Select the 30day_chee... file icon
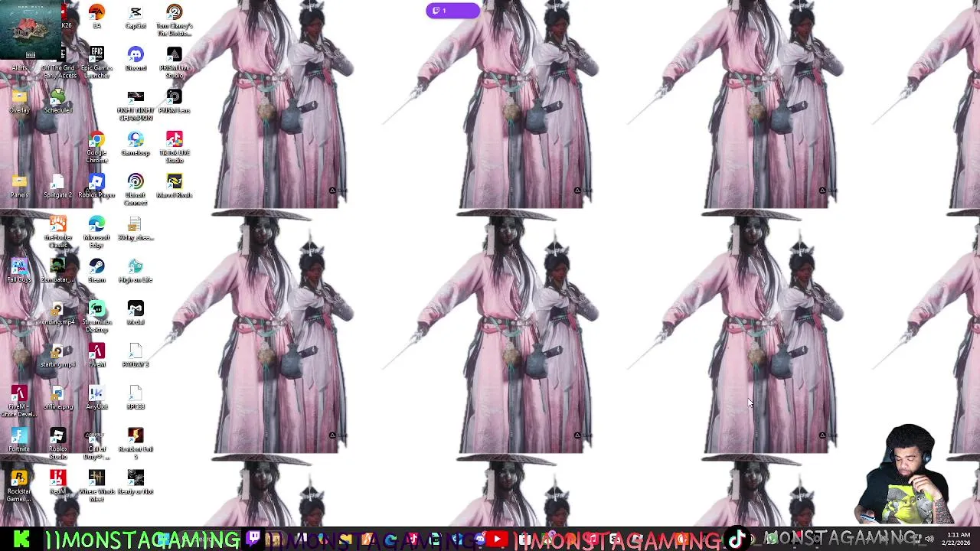This screenshot has height=551, width=980. (136, 228)
